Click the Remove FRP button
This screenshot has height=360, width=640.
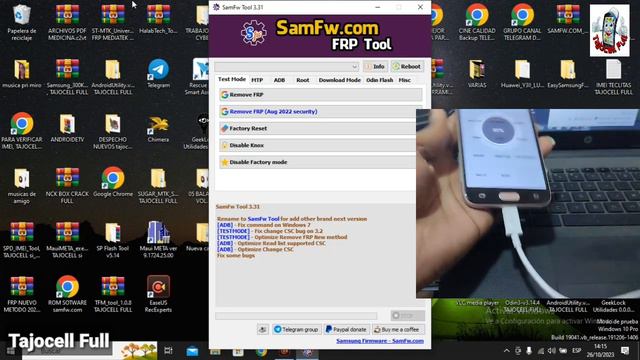(x=321, y=95)
